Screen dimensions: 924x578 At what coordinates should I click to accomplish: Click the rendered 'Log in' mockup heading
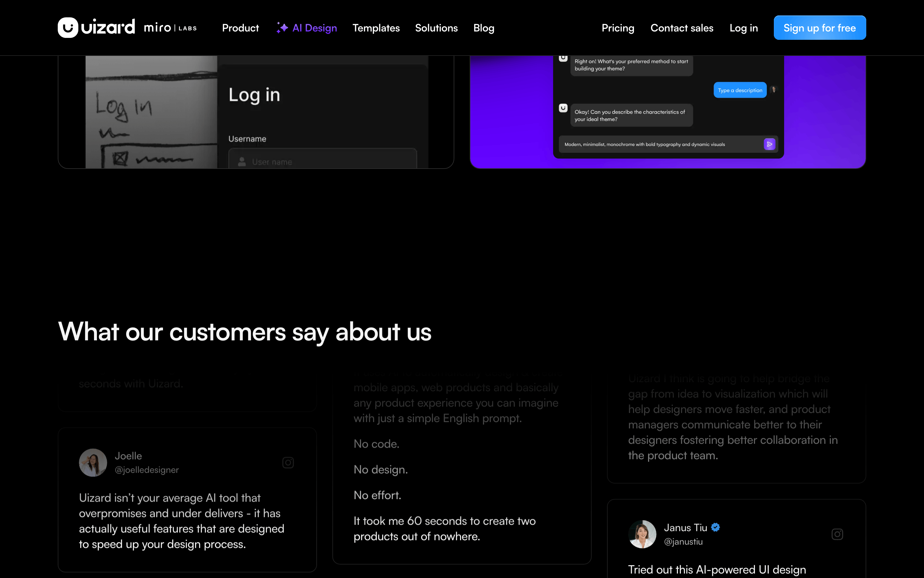(254, 95)
